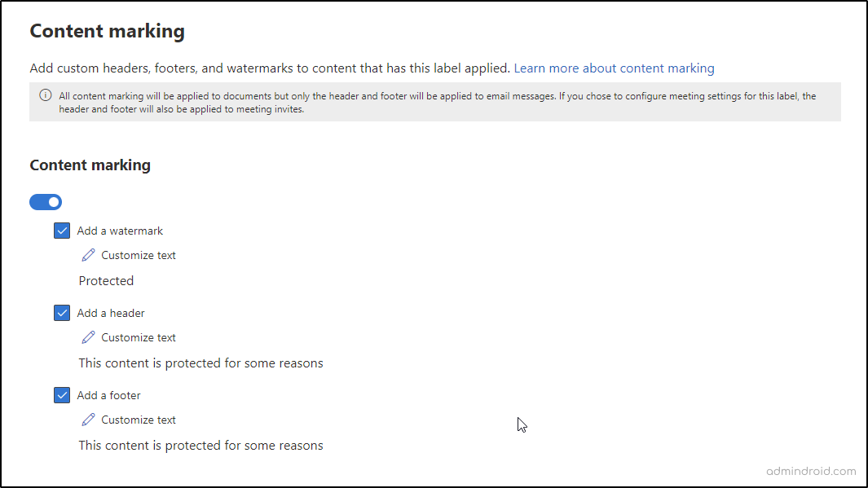Screen dimensions: 868x488
Task: Uncheck the Add a header checkbox
Action: coord(62,313)
